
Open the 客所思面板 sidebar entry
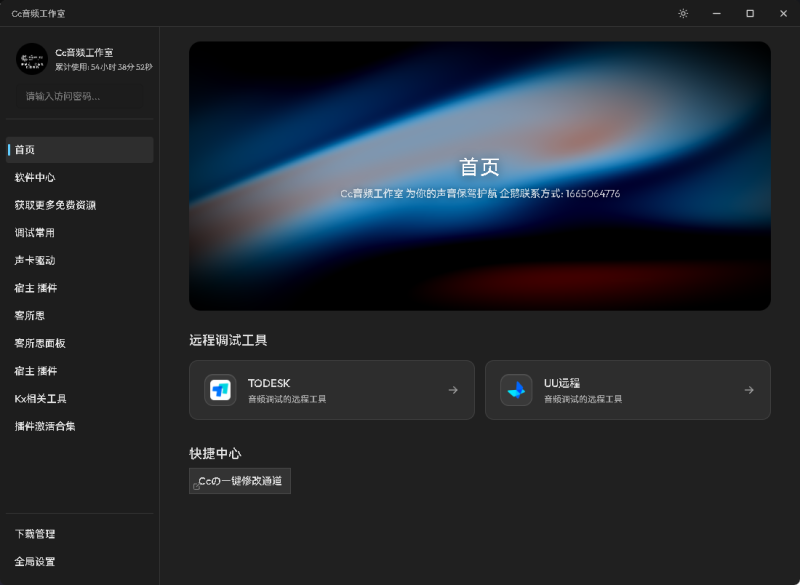(80, 343)
